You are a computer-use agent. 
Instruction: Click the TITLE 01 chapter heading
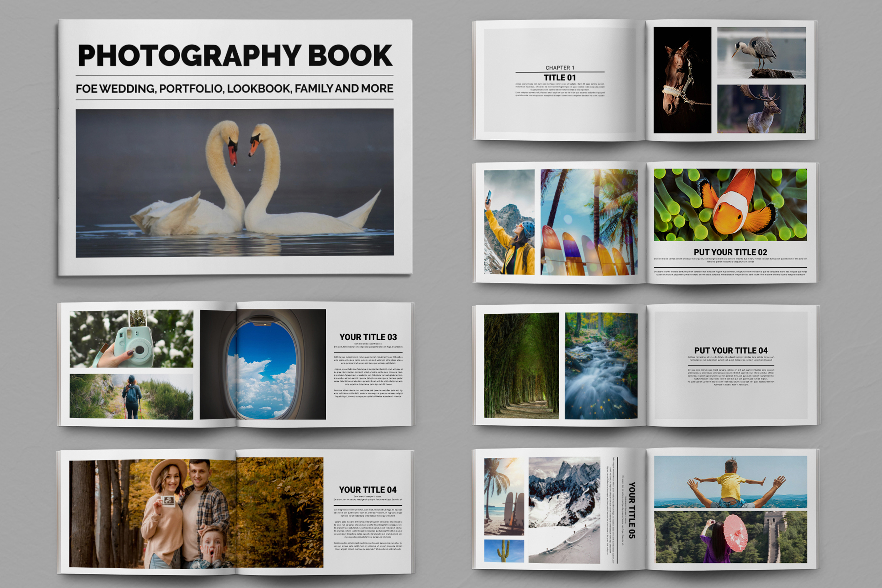pos(559,77)
